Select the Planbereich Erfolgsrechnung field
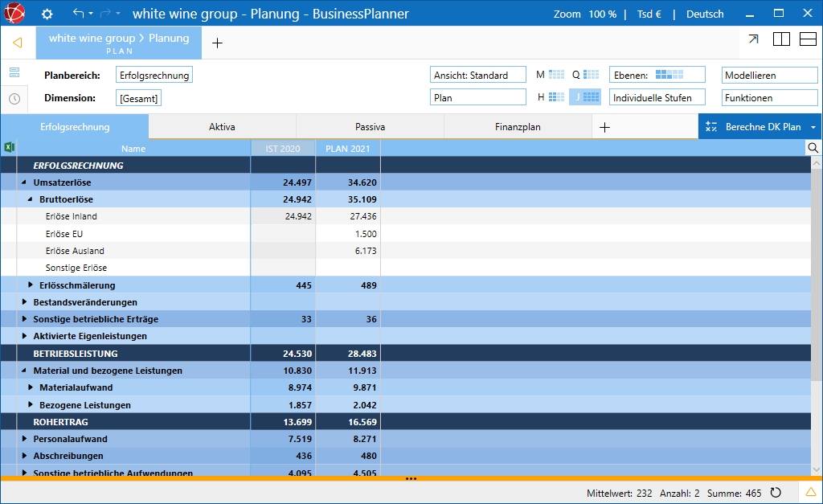Screen dimensions: 823x504 (154, 75)
